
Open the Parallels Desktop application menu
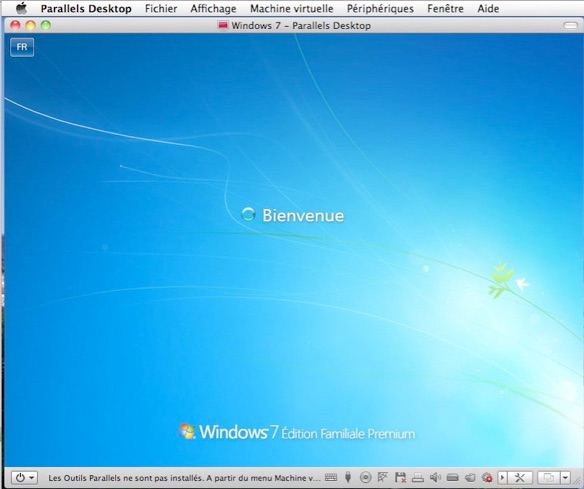point(86,8)
